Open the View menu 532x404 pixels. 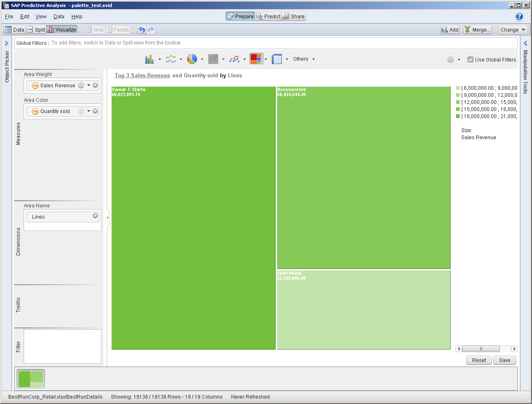(x=41, y=17)
